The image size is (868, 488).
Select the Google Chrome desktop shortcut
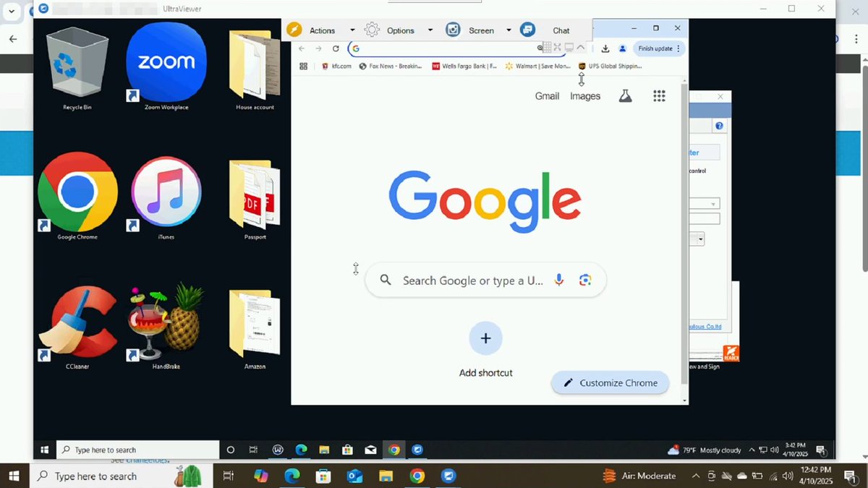click(77, 195)
